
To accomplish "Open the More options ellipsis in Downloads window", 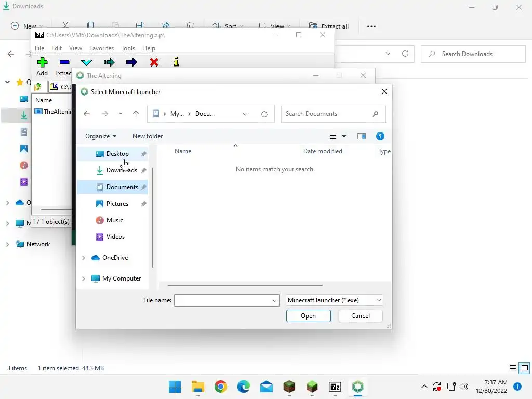I will [x=371, y=26].
